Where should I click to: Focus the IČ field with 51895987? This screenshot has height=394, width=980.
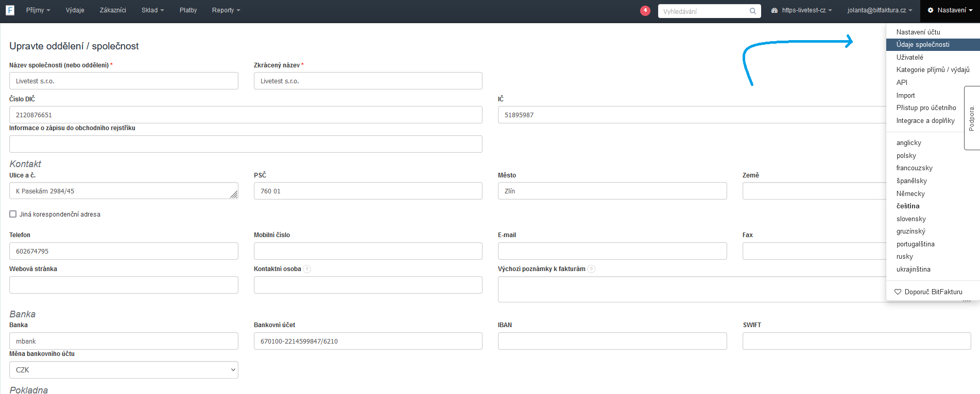pos(692,115)
